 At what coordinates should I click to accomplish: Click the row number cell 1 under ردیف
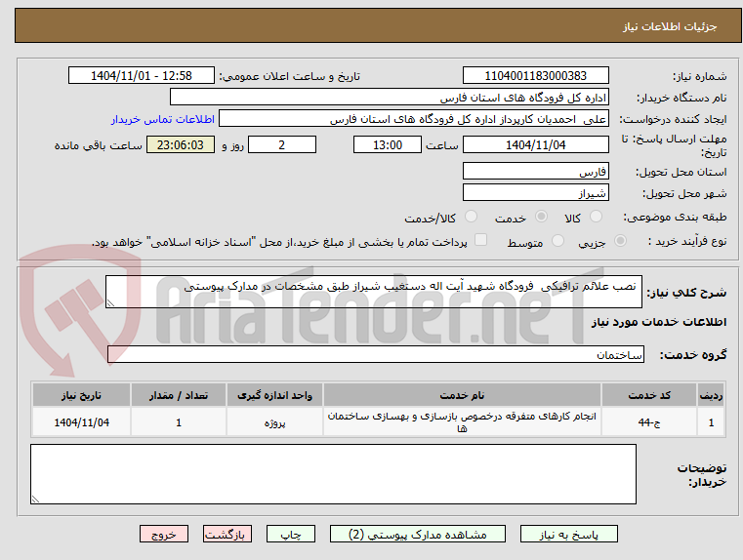point(711,422)
